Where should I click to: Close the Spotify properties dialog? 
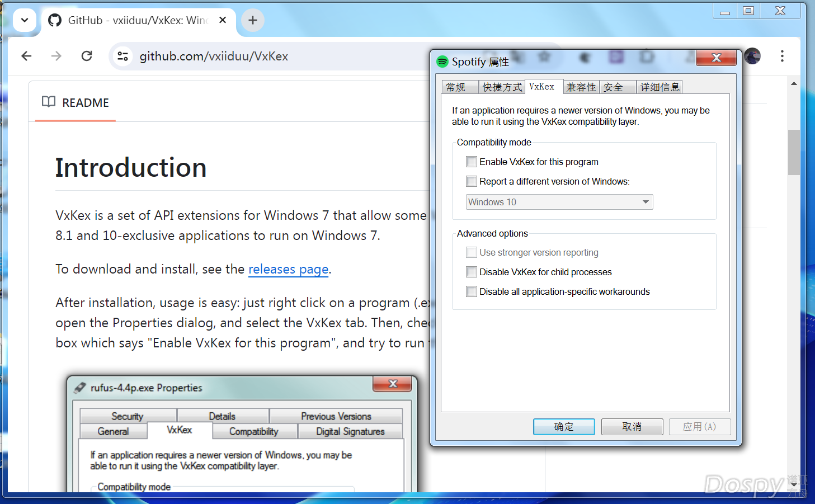(716, 58)
